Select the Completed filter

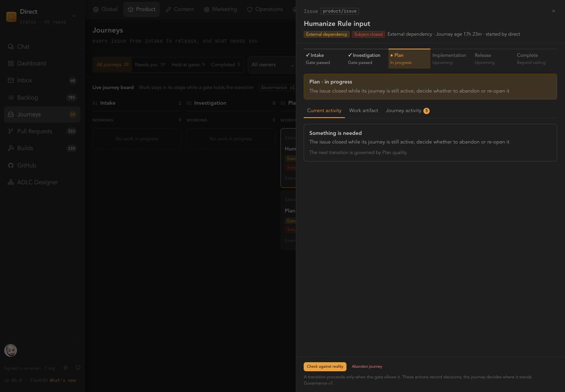[225, 65]
